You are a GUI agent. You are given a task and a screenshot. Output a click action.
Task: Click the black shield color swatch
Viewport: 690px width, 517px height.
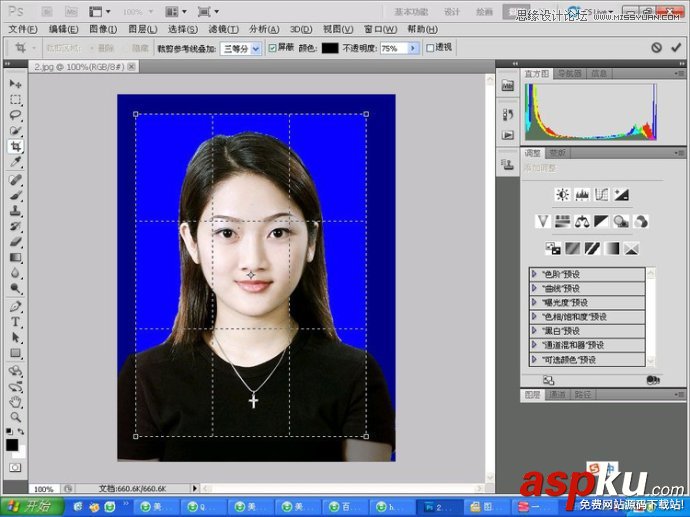329,48
